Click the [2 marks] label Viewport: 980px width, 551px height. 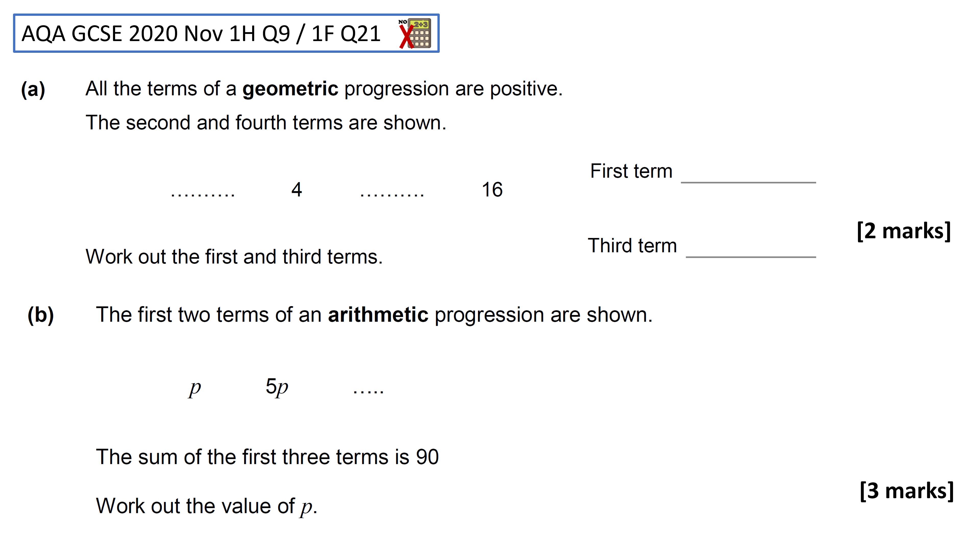pyautogui.click(x=904, y=231)
